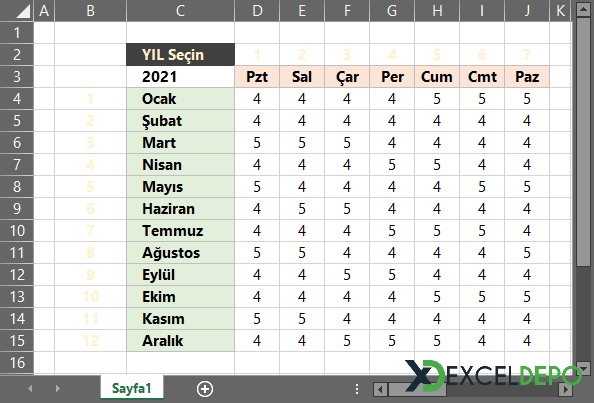Select row 8 header
Viewport: 594px width, 403px height.
click(17, 187)
